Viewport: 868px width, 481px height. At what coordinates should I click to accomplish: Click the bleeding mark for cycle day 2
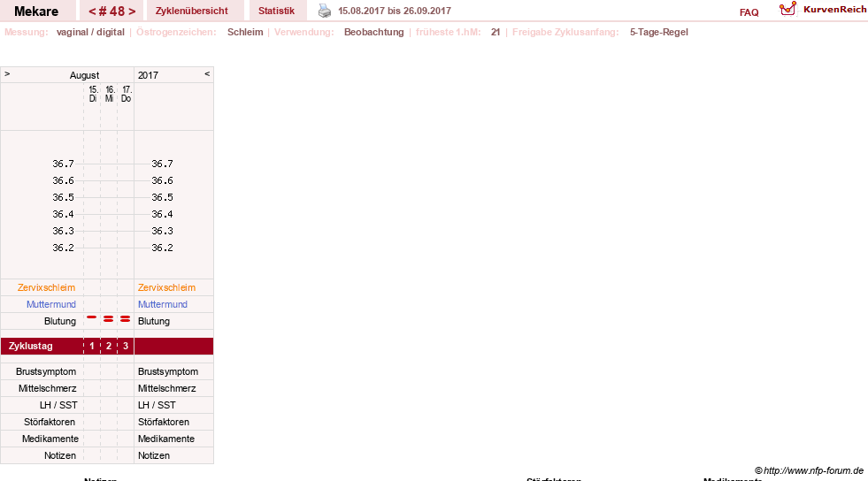coord(109,319)
